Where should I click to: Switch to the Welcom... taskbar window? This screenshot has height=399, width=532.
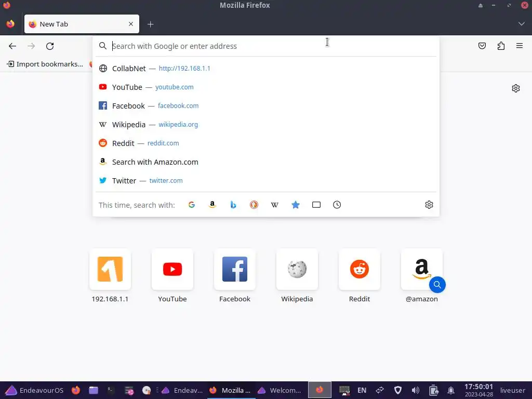coord(279,390)
